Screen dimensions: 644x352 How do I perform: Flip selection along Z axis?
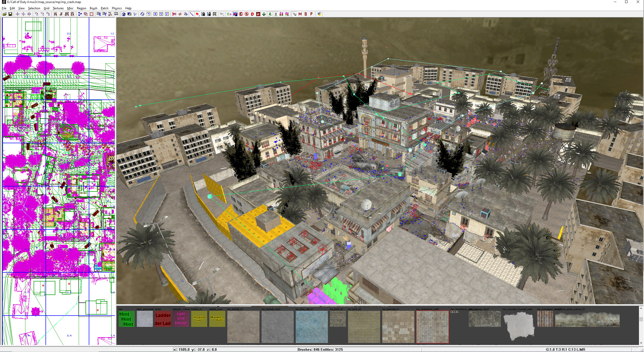point(29,14)
